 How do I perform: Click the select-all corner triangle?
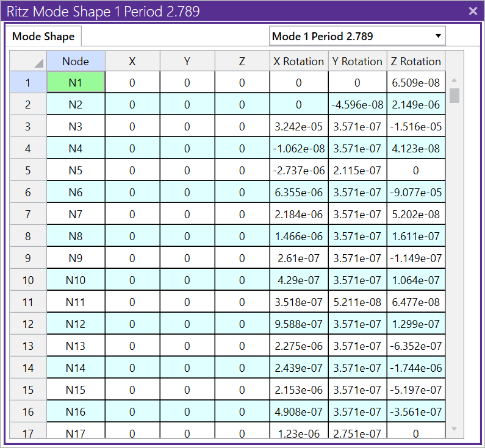(x=38, y=63)
